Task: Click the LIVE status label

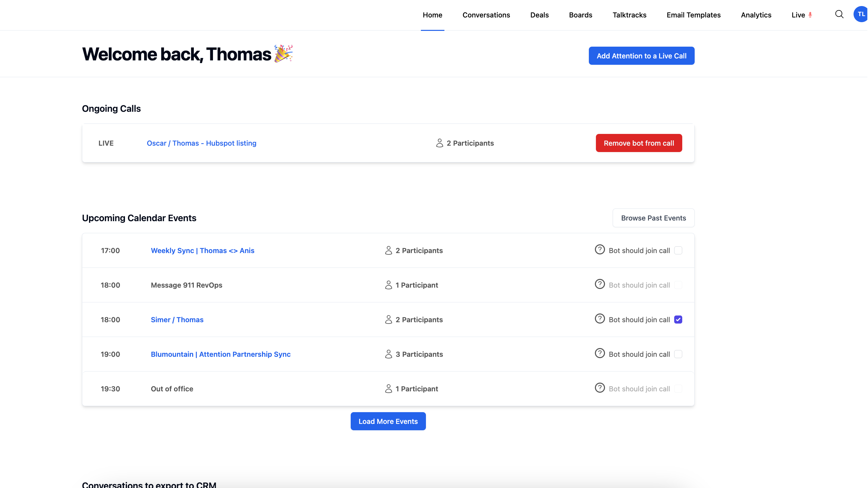Action: pyautogui.click(x=106, y=143)
